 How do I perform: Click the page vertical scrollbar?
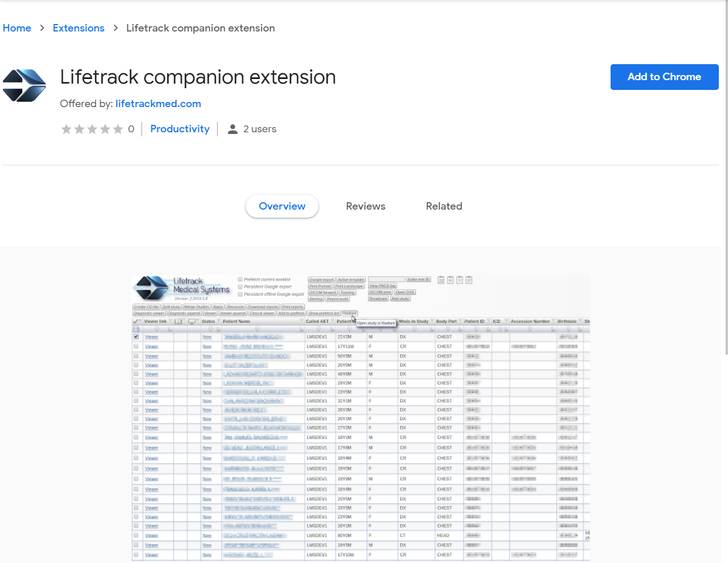pyautogui.click(x=726, y=178)
